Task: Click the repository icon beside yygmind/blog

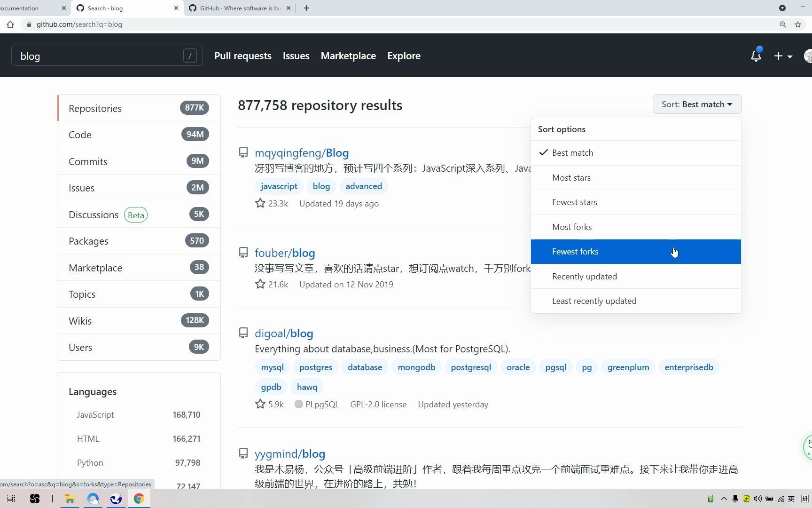Action: click(x=243, y=453)
